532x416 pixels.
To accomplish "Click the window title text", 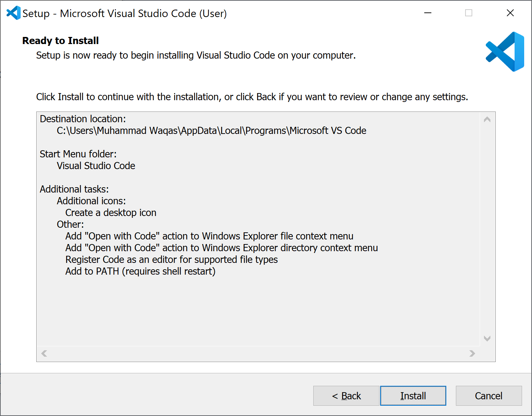I will [124, 13].
